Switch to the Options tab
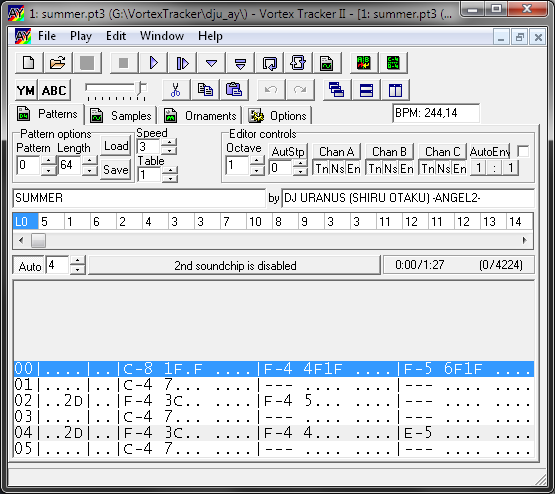 (x=278, y=116)
